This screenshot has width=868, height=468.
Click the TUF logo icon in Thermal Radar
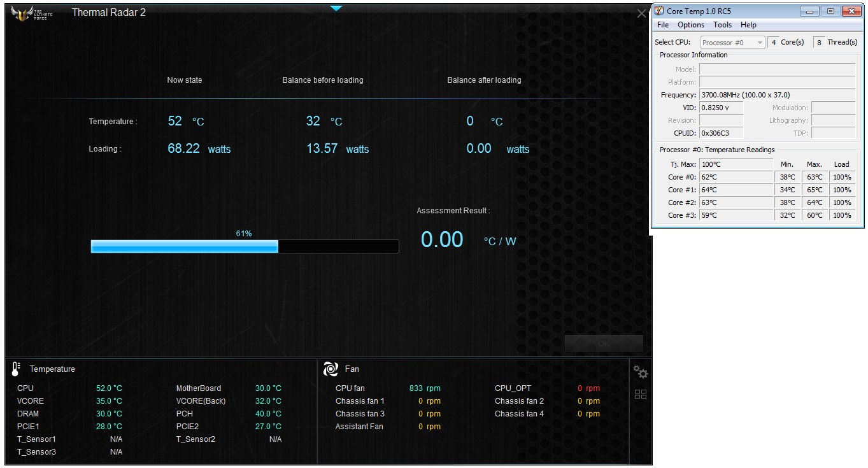(32, 13)
